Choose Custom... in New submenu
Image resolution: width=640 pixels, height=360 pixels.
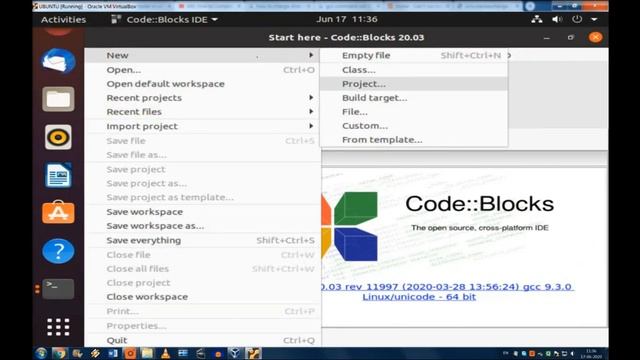414,126
